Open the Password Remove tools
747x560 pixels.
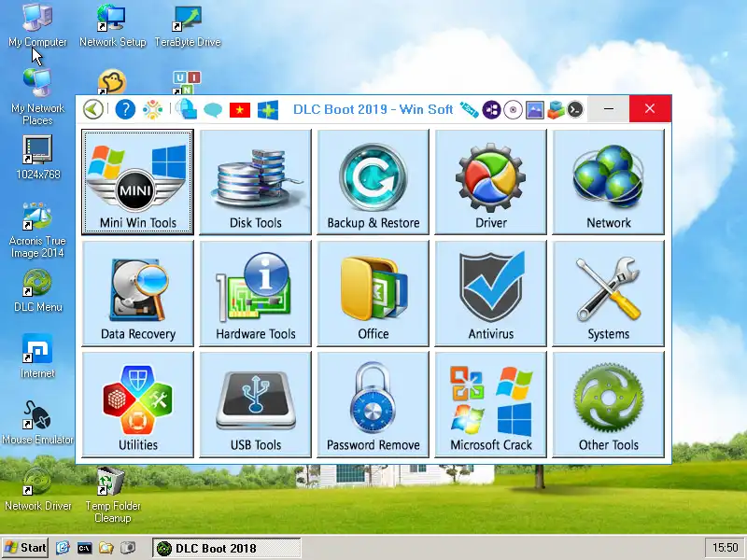(373, 403)
